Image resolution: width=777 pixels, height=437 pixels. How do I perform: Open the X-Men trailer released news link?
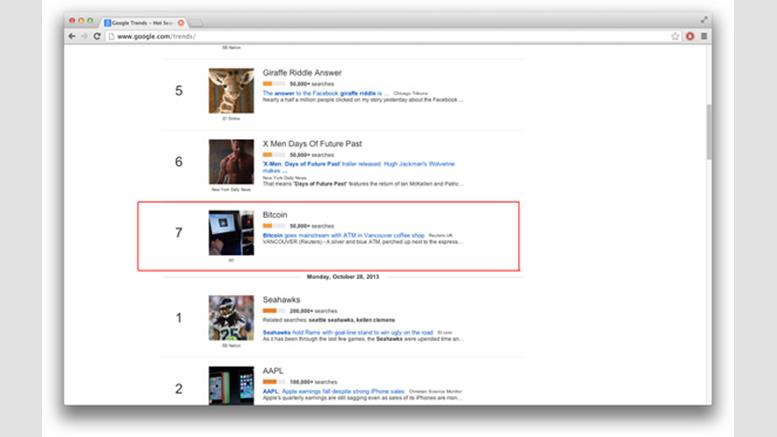coord(358,167)
